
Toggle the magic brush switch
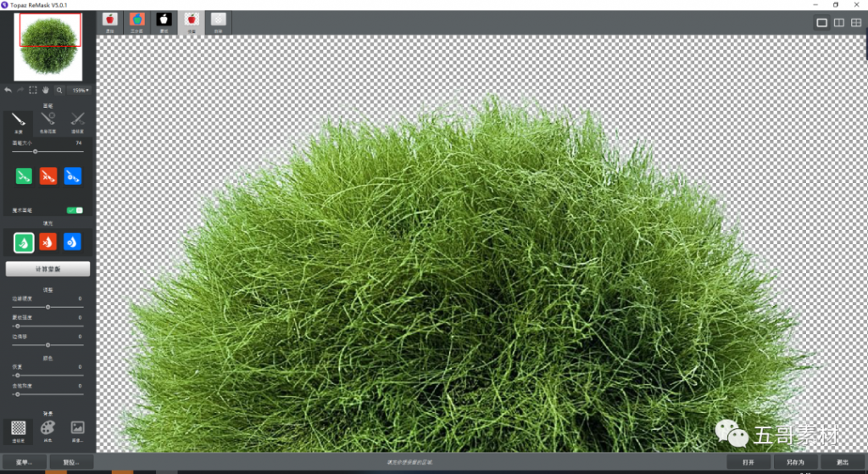[75, 210]
